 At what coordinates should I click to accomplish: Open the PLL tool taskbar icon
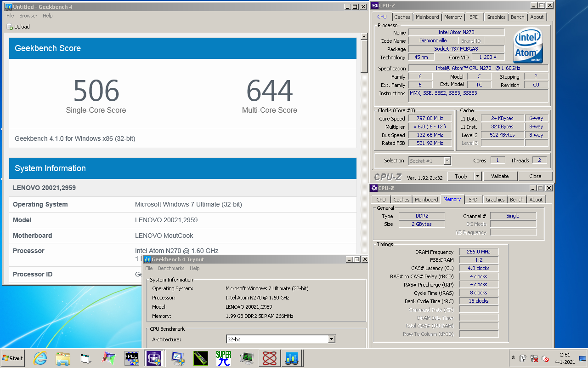[132, 358]
